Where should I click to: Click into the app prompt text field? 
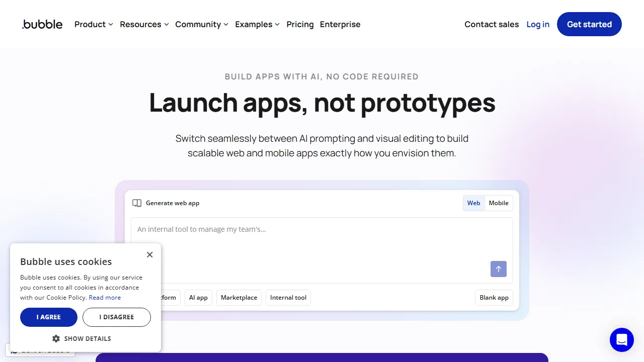click(322, 241)
